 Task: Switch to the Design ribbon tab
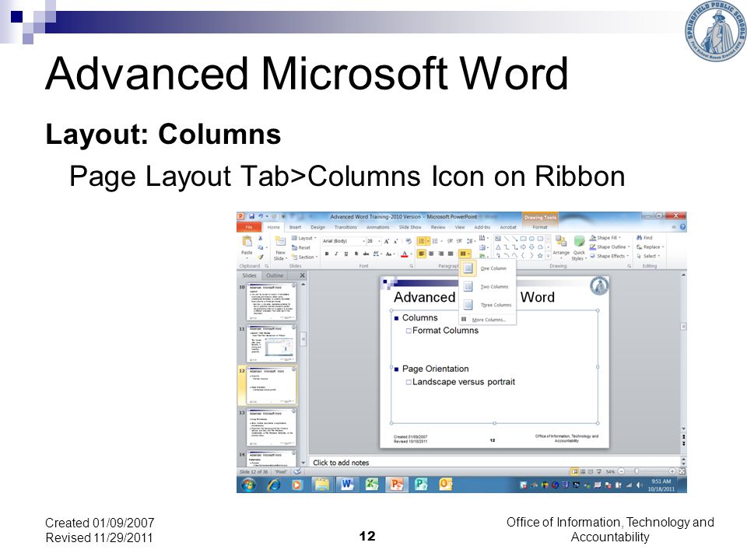click(317, 227)
